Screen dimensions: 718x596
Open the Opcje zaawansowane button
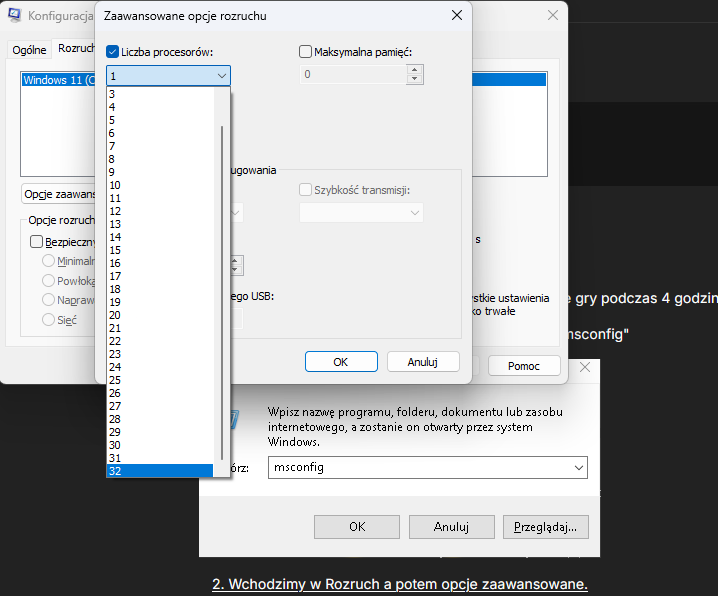(x=59, y=194)
